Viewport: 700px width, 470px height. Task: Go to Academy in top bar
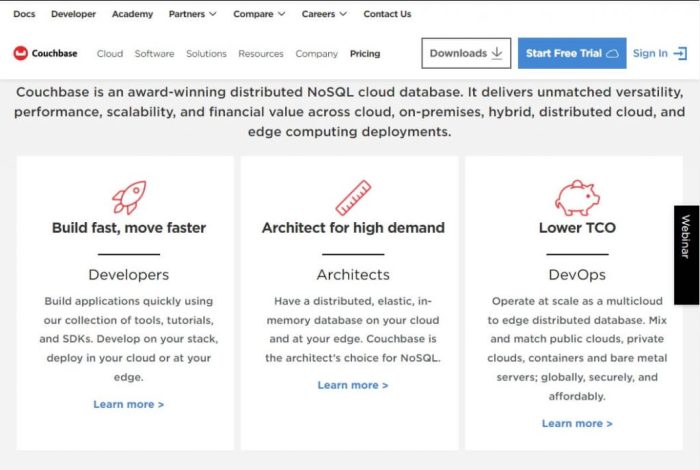point(132,14)
